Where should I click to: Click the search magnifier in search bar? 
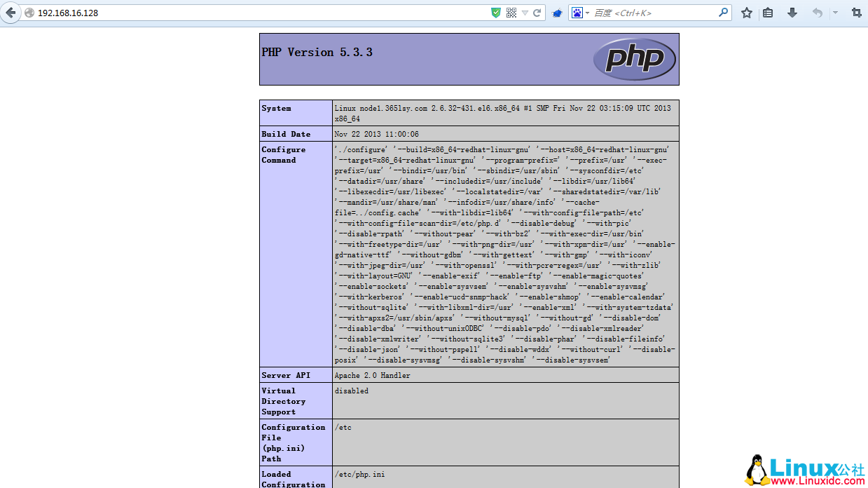click(x=722, y=12)
